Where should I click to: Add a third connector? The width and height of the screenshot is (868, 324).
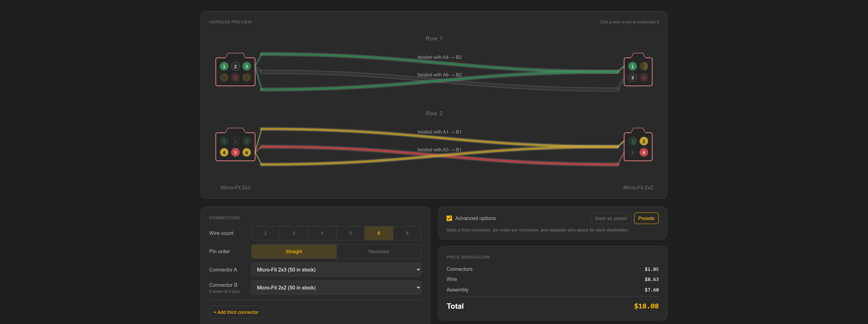coord(236,312)
